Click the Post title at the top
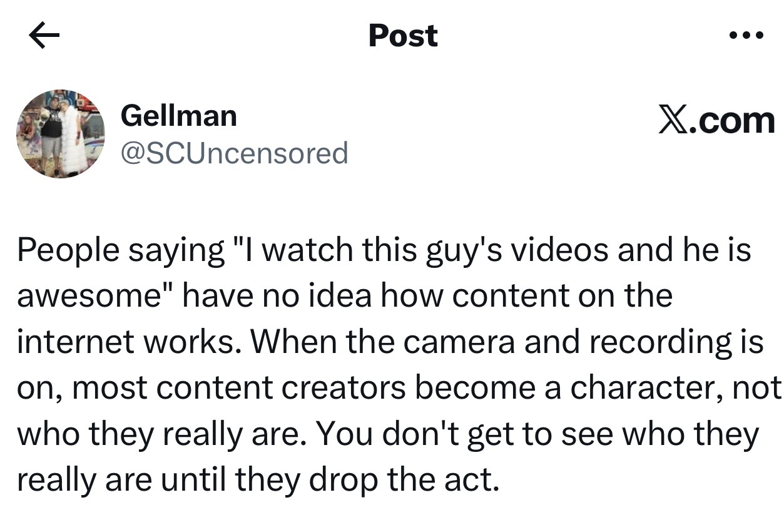The height and width of the screenshot is (532, 784). coord(403,36)
